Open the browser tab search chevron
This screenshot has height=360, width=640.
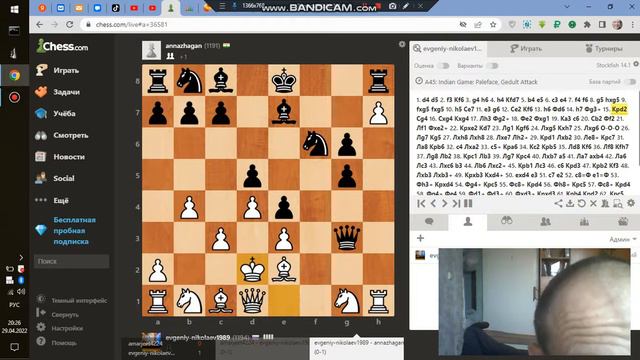point(567,7)
